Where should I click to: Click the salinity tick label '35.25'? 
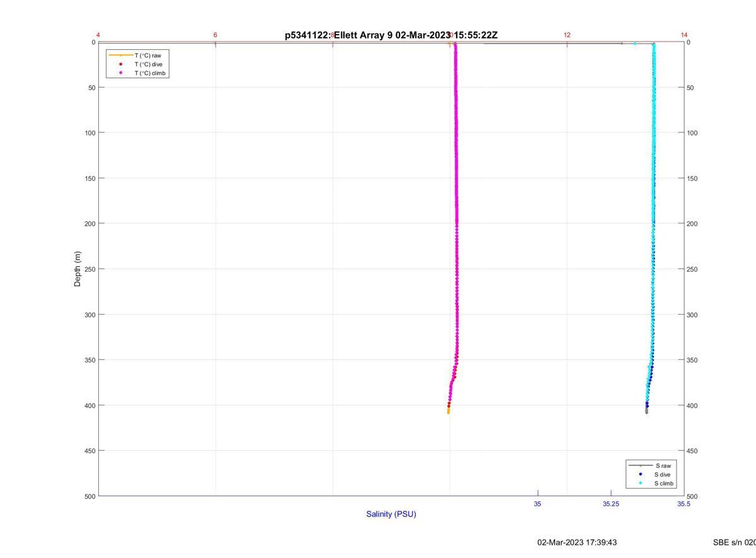click(610, 504)
